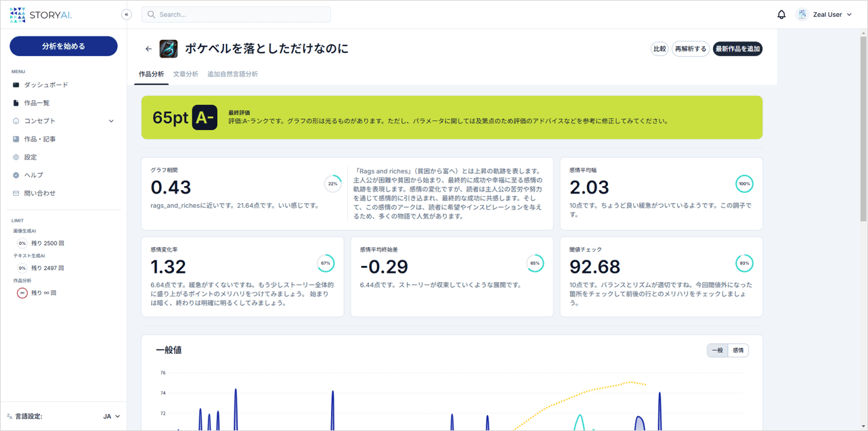Screen dimensions: 868x431
Task: Click the 設定 gear icon
Action: pyautogui.click(x=16, y=157)
